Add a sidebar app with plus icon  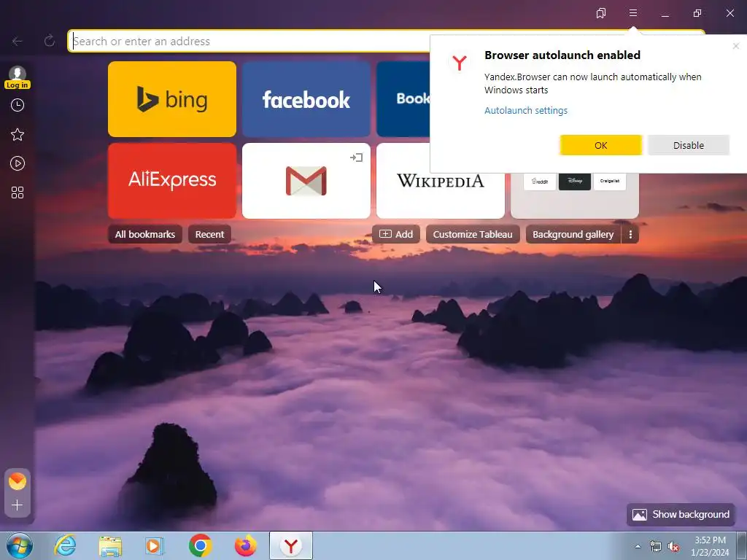click(18, 505)
